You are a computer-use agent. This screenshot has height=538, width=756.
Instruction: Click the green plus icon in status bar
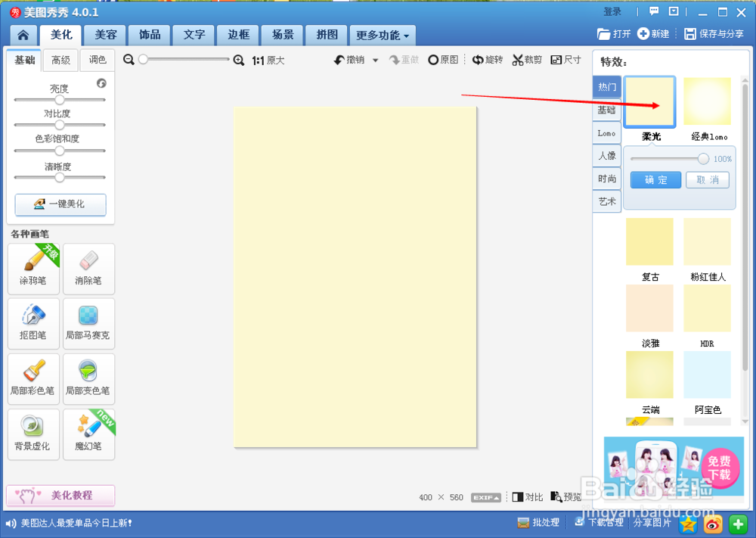(x=738, y=524)
